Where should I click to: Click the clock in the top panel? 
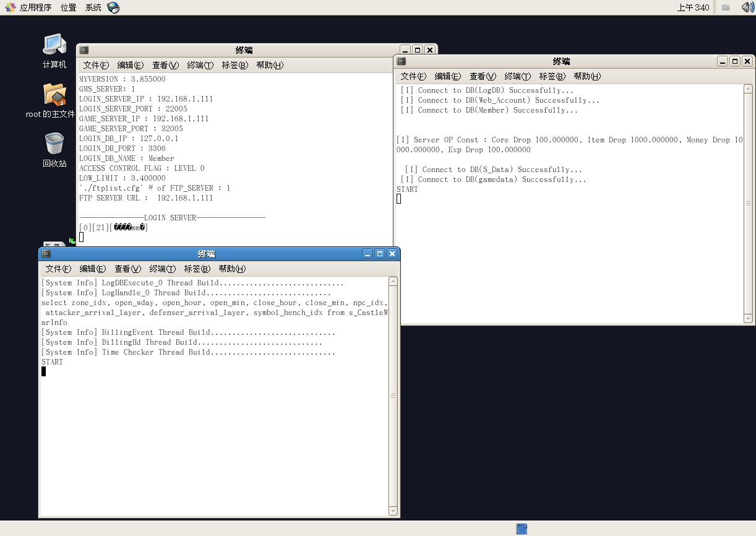tap(693, 7)
